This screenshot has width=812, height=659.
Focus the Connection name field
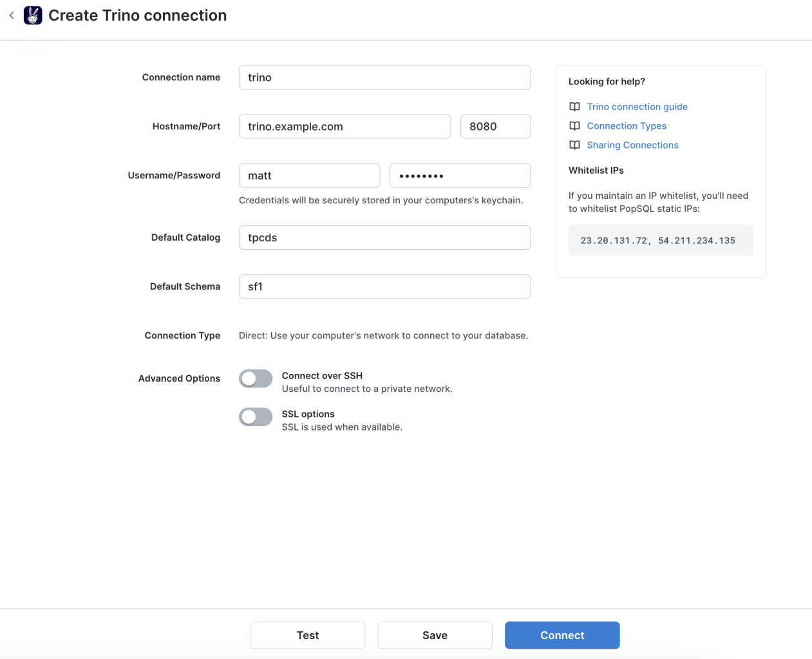tap(384, 77)
